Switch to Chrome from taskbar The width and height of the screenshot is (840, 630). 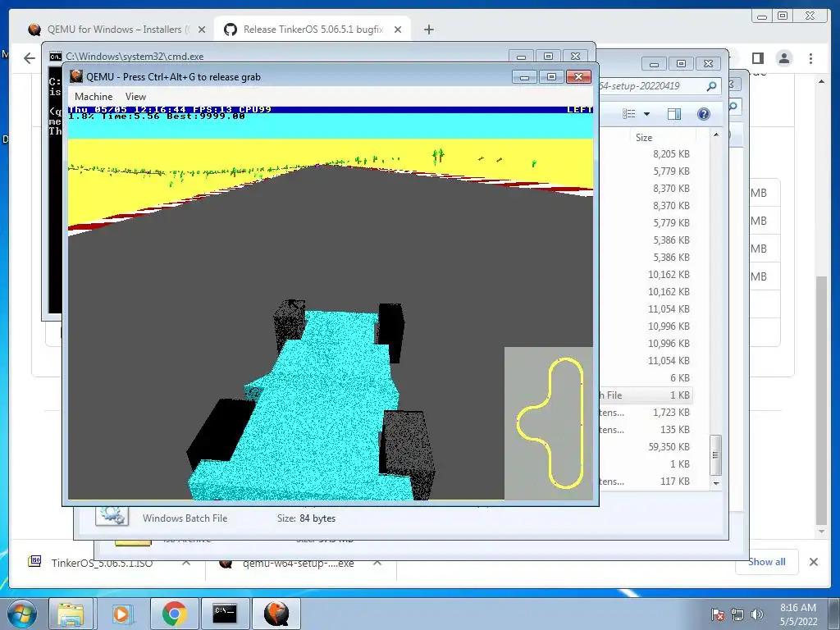[x=174, y=614]
